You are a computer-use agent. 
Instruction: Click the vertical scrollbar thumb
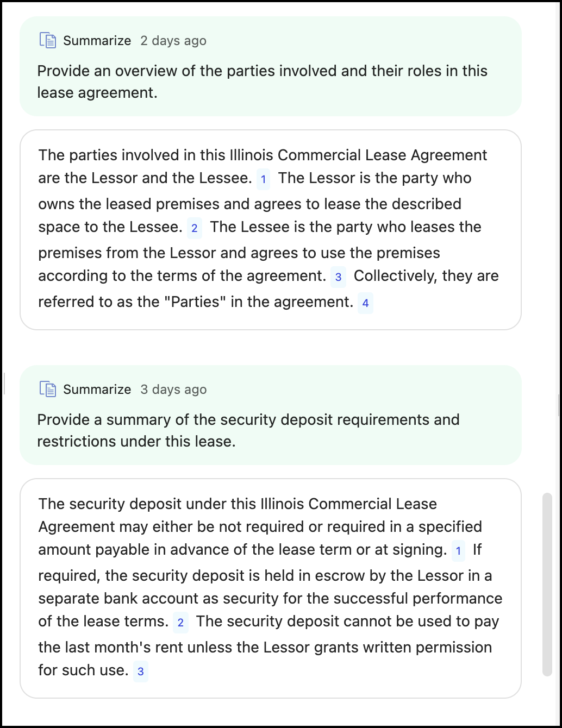point(547,584)
